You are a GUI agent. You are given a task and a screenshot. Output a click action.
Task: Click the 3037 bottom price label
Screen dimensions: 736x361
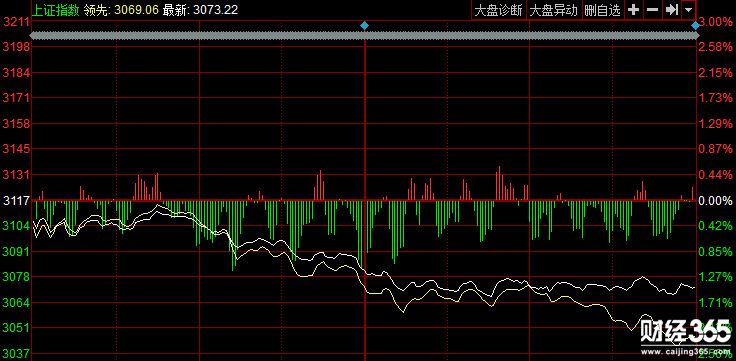[15, 353]
